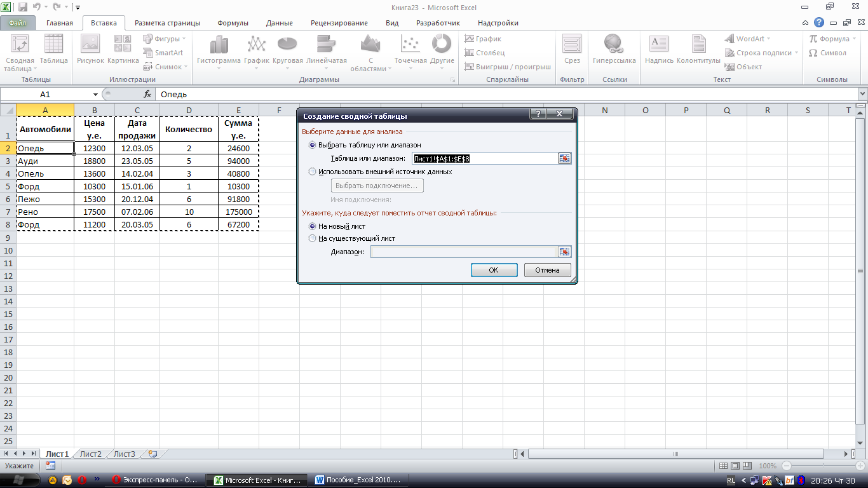Expand the formula bar
The width and height of the screenshot is (868, 488).
(862, 94)
